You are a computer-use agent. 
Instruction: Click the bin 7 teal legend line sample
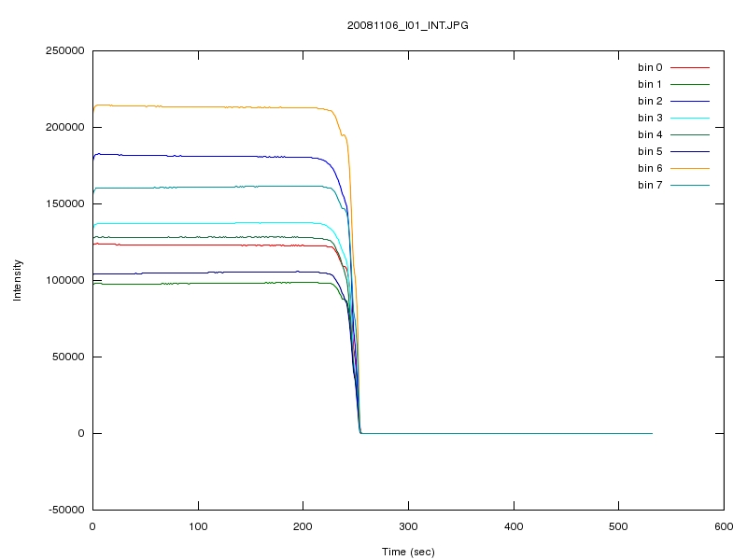[x=690, y=185]
